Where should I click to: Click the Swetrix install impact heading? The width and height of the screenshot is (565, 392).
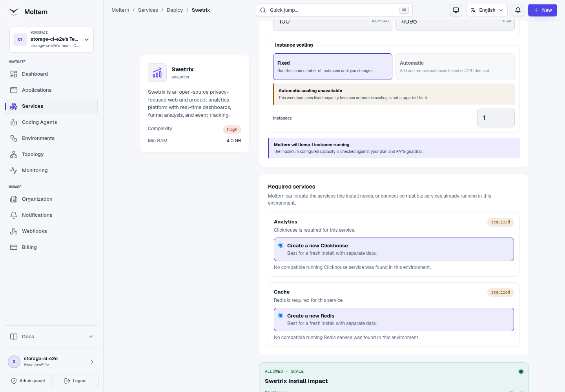coord(296,381)
